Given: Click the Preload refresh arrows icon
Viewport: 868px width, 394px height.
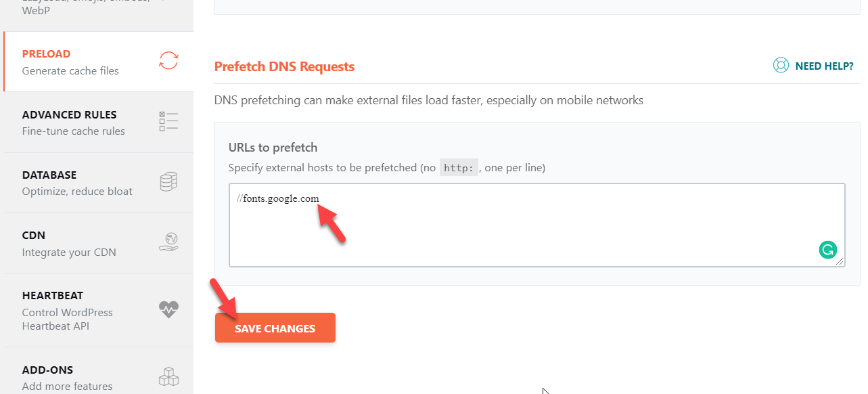Looking at the screenshot, I should point(168,61).
